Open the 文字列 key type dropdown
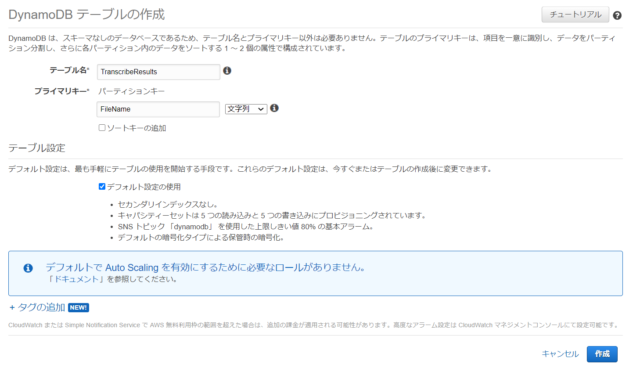This screenshot has height=372, width=640. pyautogui.click(x=246, y=109)
